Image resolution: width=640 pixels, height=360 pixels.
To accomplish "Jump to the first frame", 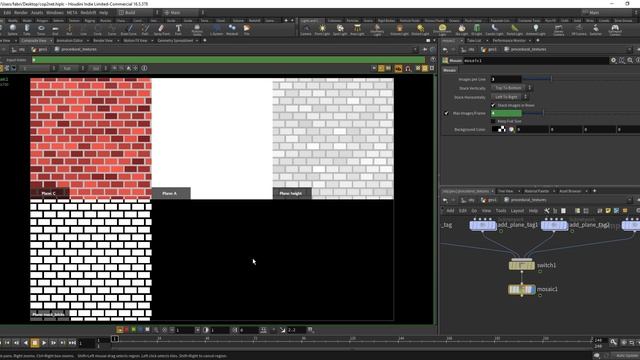I will tap(7, 343).
